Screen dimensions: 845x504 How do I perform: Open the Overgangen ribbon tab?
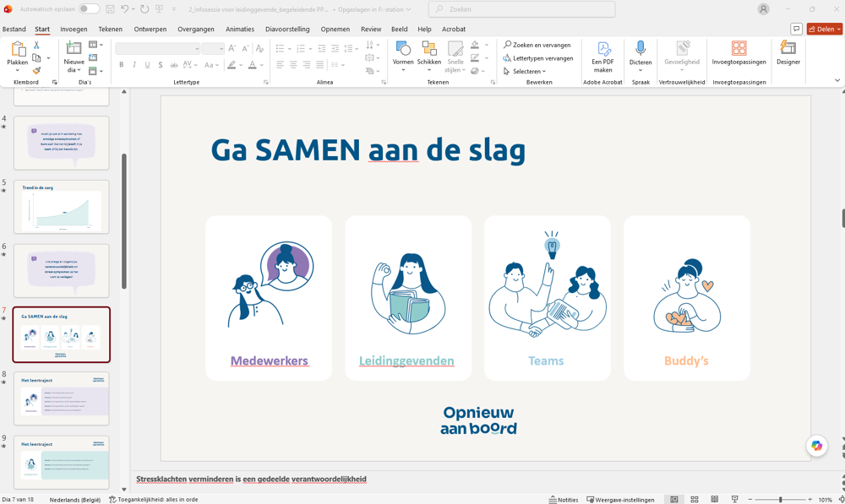click(x=196, y=29)
